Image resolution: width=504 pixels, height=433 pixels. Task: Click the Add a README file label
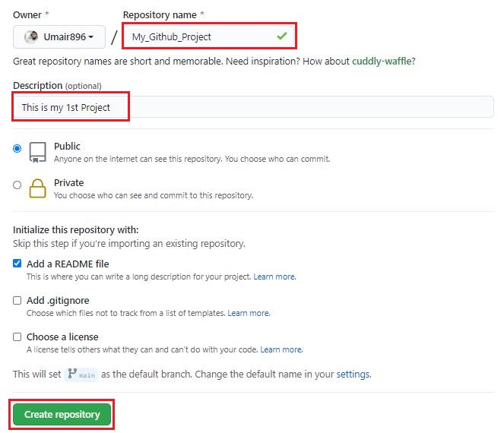point(68,264)
